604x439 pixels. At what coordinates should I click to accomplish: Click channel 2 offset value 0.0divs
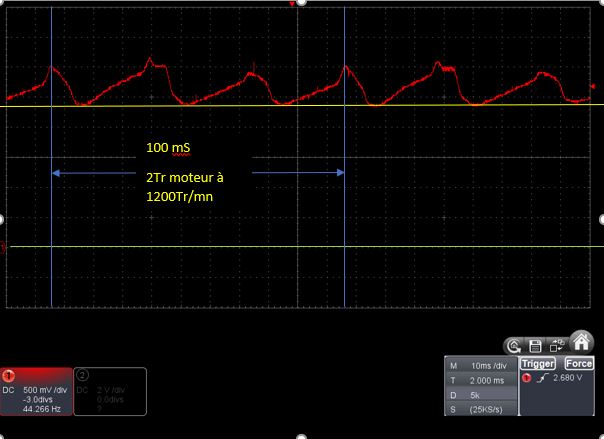pos(110,400)
